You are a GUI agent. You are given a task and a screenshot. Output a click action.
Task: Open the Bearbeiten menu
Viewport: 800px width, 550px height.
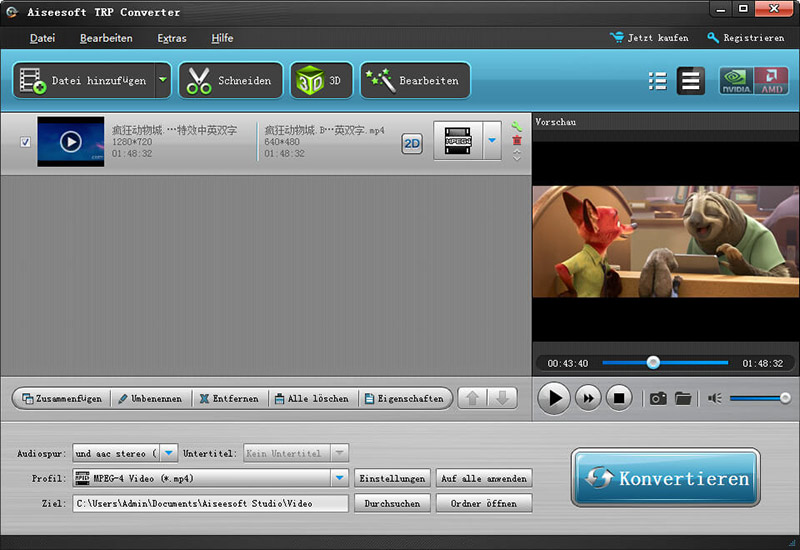point(106,38)
